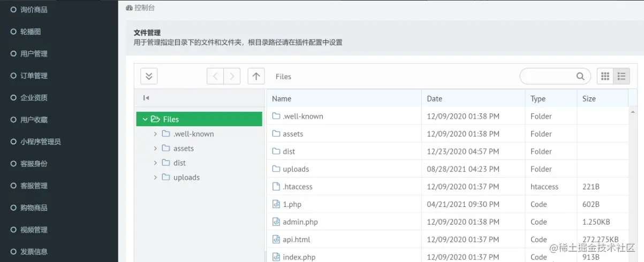This screenshot has height=262, width=644.
Task: Click the uploads folder icon in tree
Action: click(x=166, y=177)
